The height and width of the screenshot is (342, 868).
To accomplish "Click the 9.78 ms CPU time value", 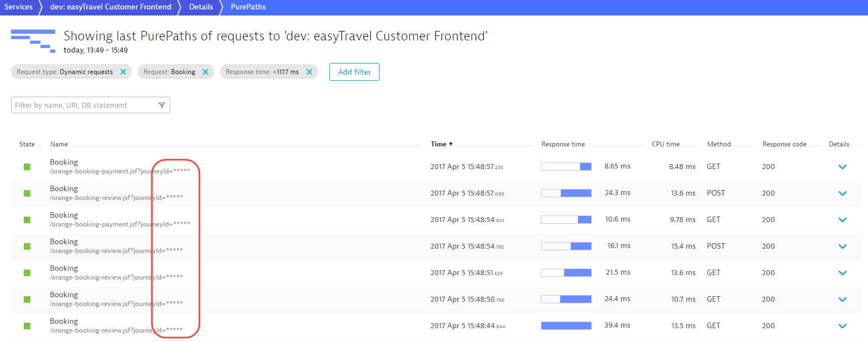I will coord(683,220).
